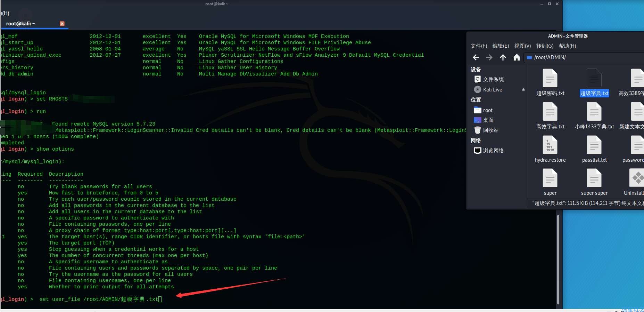Click the terminal (H) menu
Viewport: 644px width, 312px height.
[5, 13]
